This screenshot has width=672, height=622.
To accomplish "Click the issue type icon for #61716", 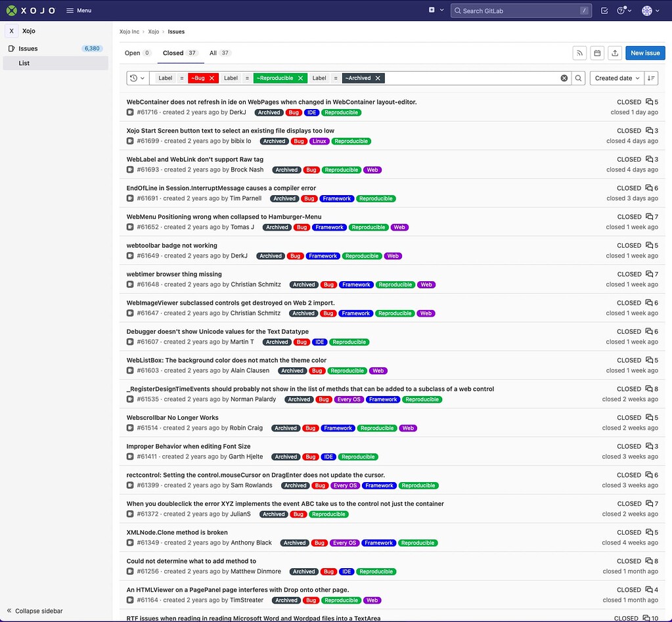I will coord(130,112).
